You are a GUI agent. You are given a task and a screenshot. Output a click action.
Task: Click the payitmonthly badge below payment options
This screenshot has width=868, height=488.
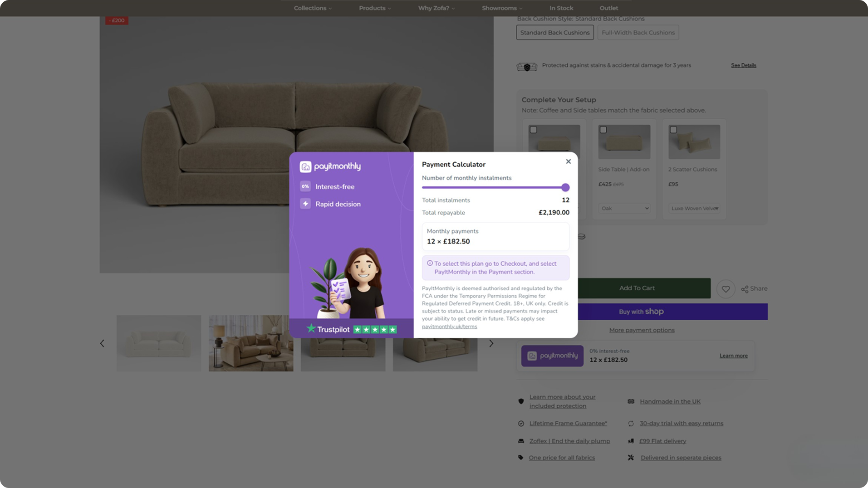pos(552,356)
